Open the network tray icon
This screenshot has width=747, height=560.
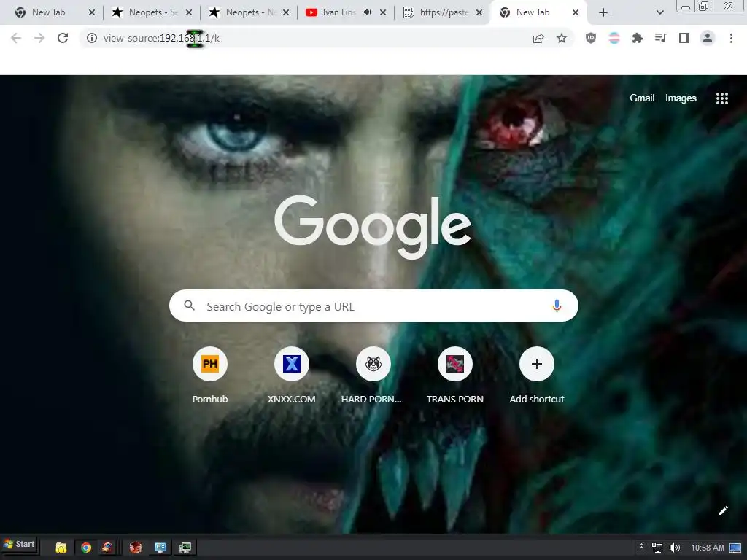pos(657,548)
